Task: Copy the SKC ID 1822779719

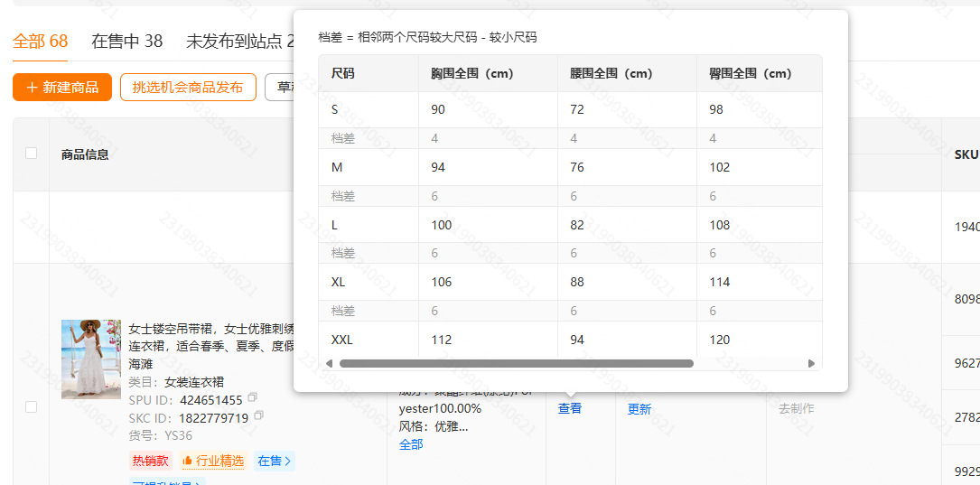Action: pyautogui.click(x=258, y=415)
